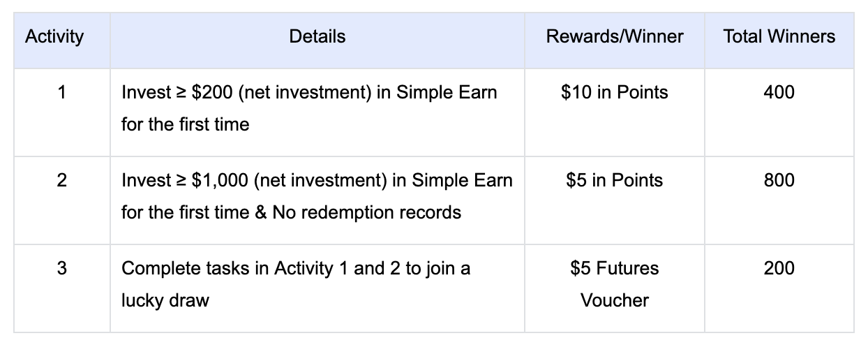Viewport: 868px width, 345px height.
Task: Select the Details column header
Action: click(317, 36)
